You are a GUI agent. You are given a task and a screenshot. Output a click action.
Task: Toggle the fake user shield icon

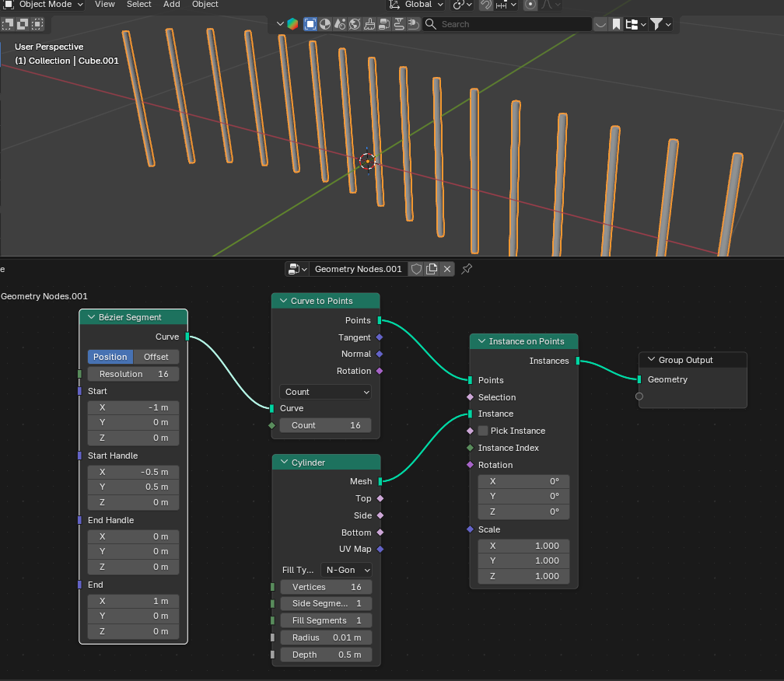tap(416, 269)
